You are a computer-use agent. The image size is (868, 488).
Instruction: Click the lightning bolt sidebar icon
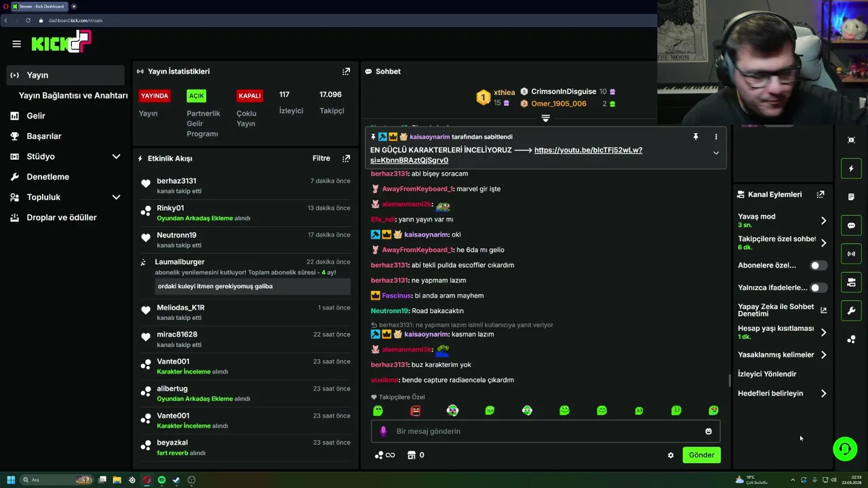851,169
